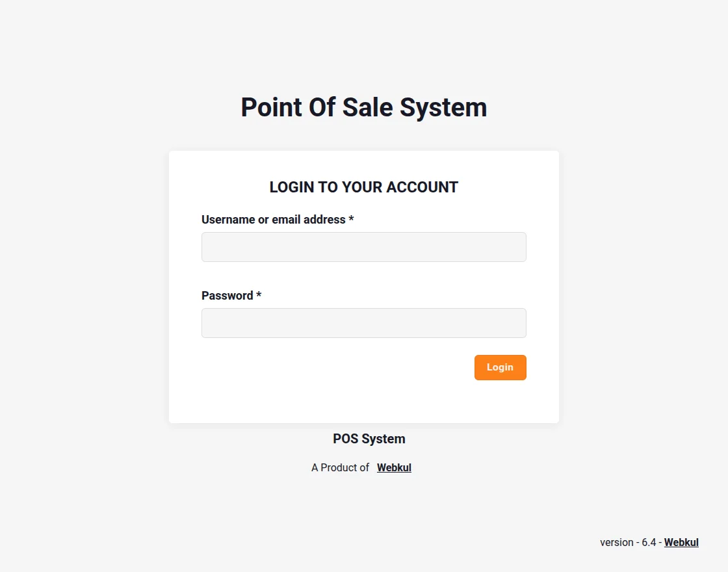Click the 'Username or email address' label
The width and height of the screenshot is (728, 572).
pyautogui.click(x=273, y=220)
